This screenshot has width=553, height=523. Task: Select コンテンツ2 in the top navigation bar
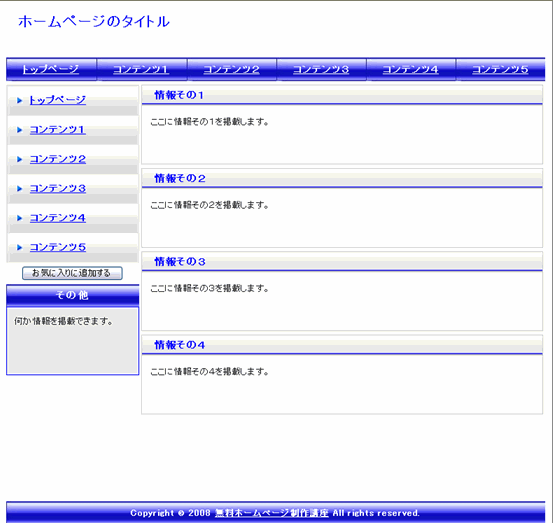click(x=231, y=69)
